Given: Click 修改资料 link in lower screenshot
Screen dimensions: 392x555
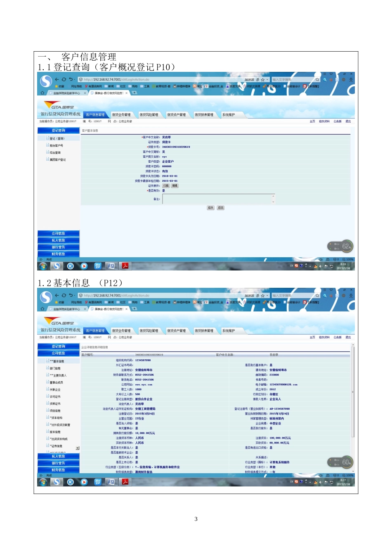Looking at the screenshot, I should [324, 337].
